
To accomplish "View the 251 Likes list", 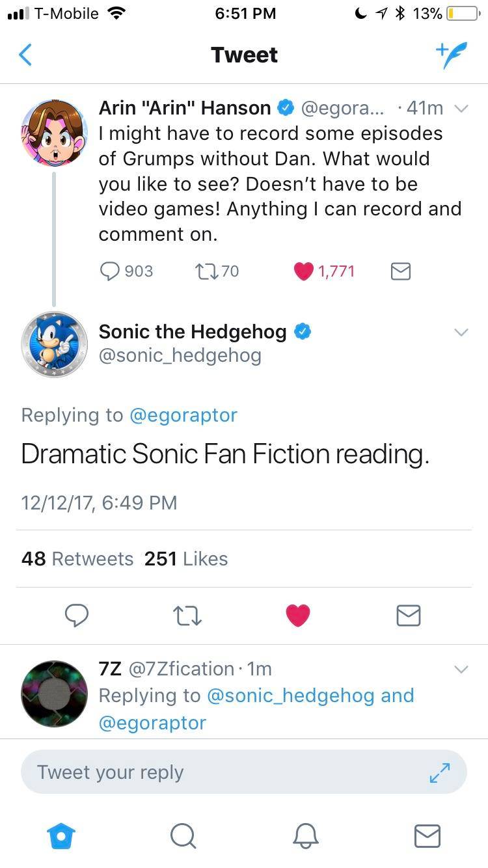I will 185,558.
